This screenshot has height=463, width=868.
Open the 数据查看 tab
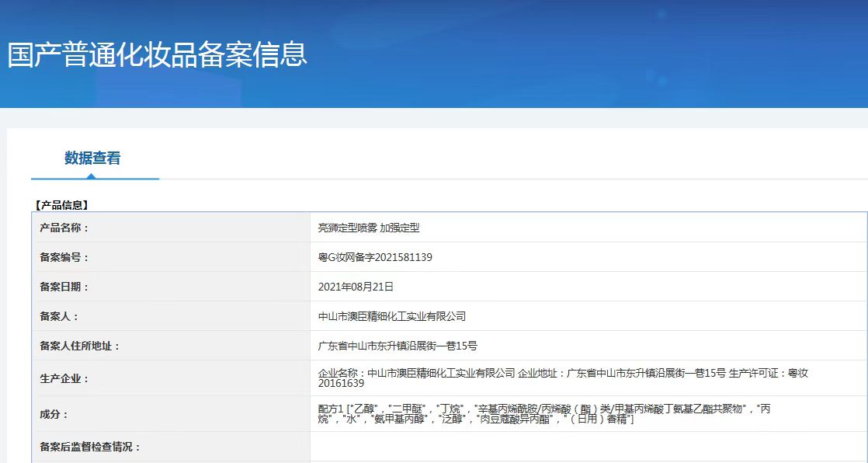pos(92,158)
